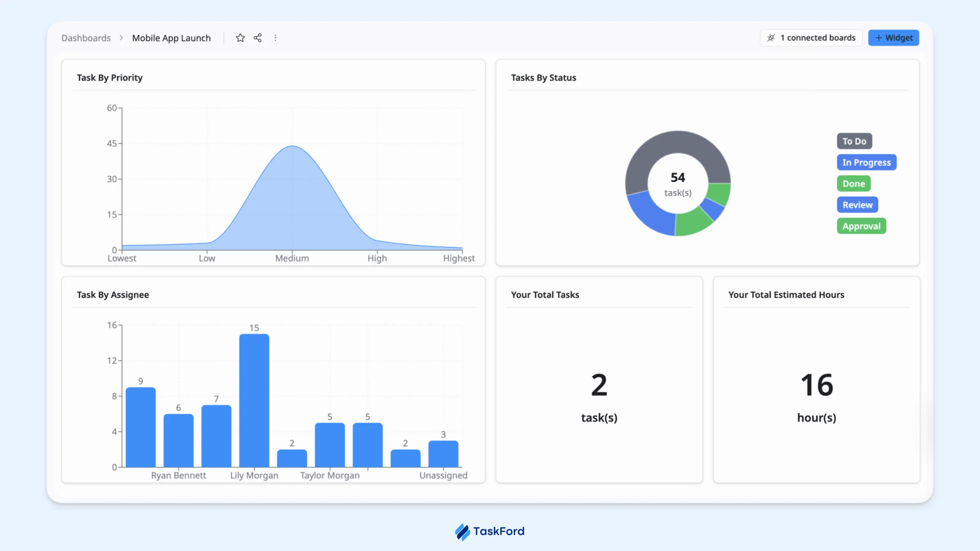Click the Unassigned axis label
This screenshot has height=551, width=980.
443,475
